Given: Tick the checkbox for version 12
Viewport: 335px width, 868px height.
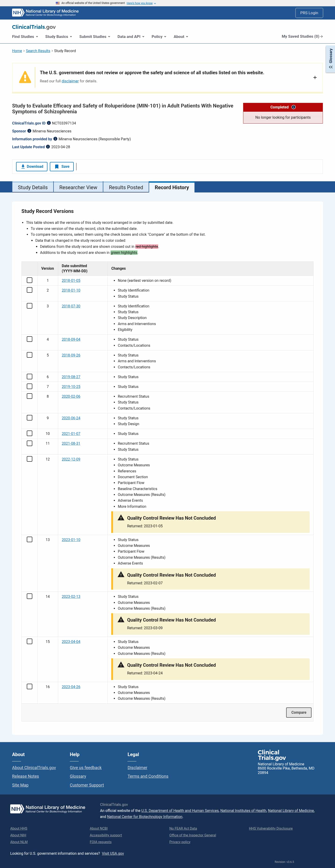Looking at the screenshot, I should pyautogui.click(x=30, y=459).
